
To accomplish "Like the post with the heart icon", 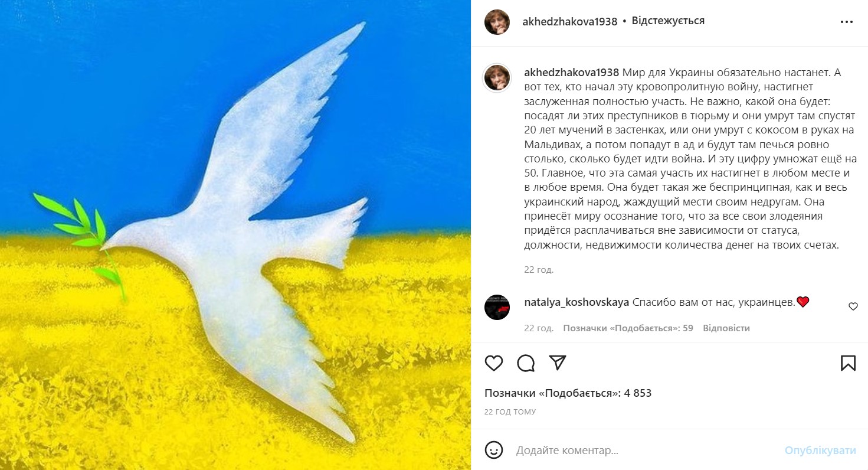I will pyautogui.click(x=493, y=363).
